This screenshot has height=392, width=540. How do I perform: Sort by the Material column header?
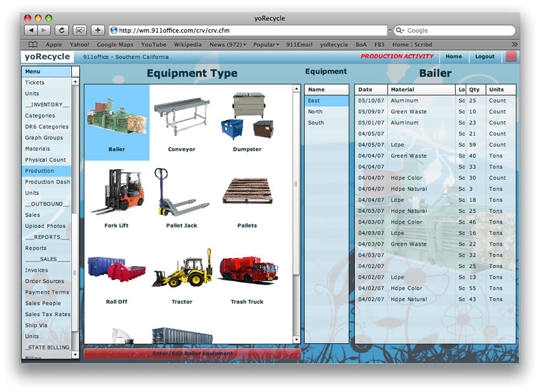coord(422,90)
